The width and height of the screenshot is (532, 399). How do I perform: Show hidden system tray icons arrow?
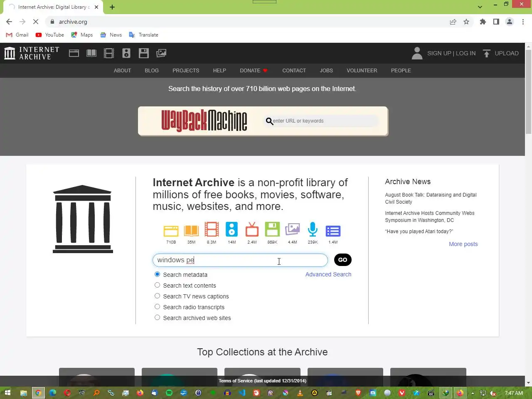point(473,393)
